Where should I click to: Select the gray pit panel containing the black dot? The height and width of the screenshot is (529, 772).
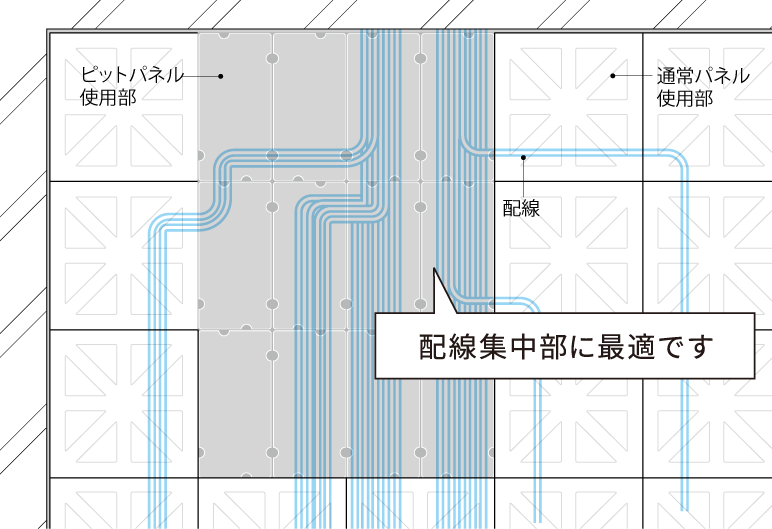(x=234, y=106)
